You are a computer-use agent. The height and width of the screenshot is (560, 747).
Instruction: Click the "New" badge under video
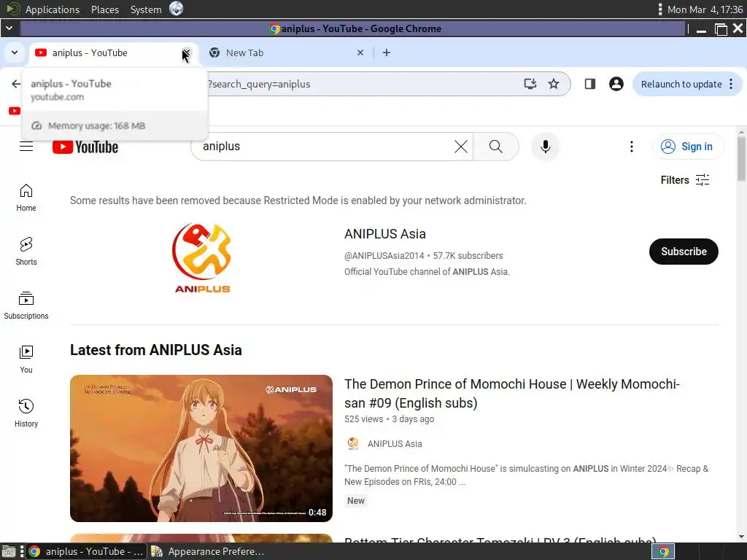[x=356, y=500]
